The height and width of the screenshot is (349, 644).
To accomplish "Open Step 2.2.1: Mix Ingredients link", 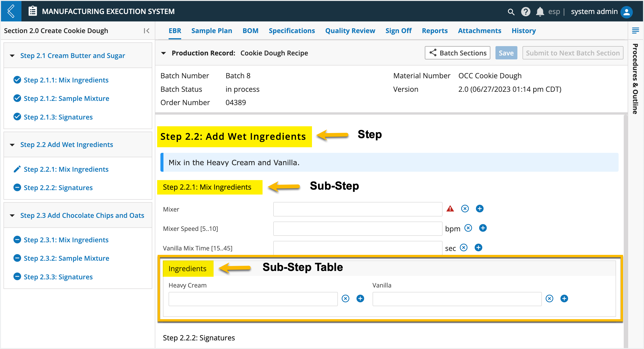I will pos(66,169).
